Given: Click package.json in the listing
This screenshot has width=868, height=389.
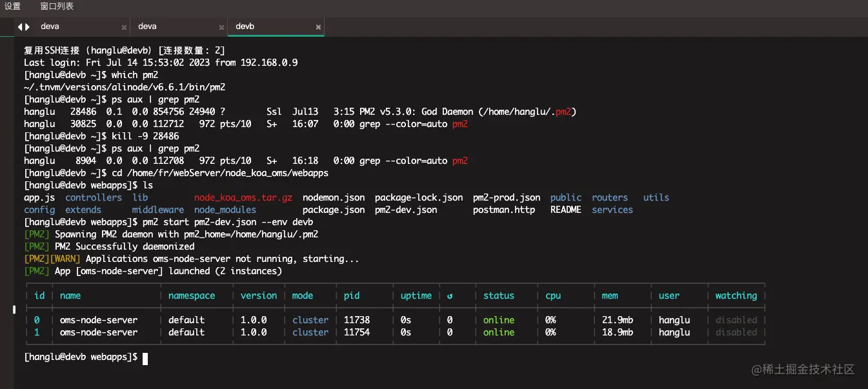Looking at the screenshot, I should [334, 210].
